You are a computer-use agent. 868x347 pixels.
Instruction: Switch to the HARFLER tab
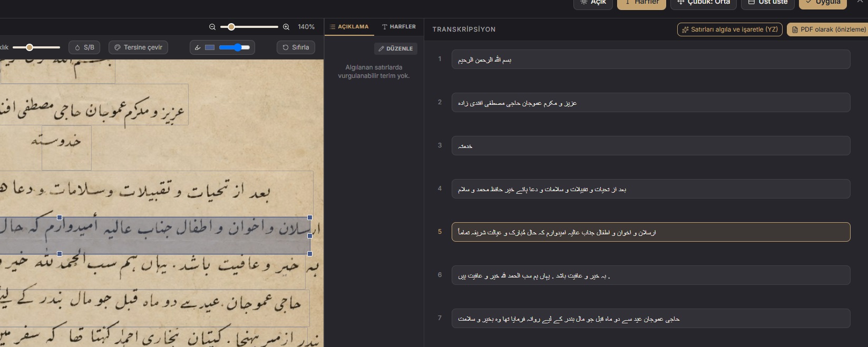399,27
